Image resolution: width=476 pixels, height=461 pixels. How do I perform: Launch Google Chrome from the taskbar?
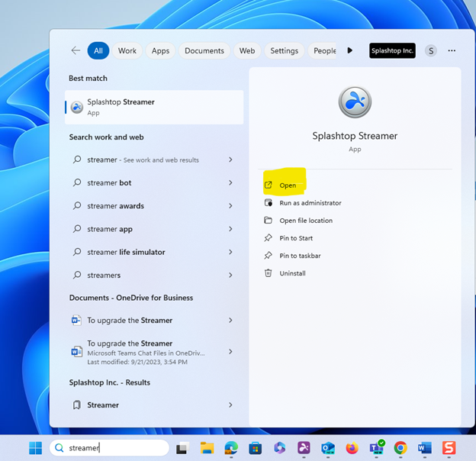[x=400, y=448]
